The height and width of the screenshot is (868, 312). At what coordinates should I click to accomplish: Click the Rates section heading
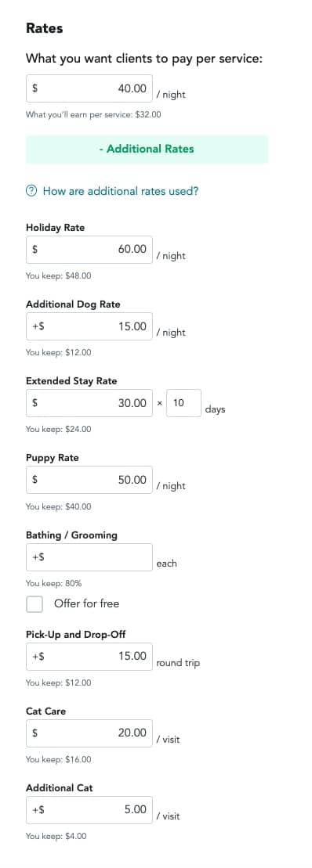pos(45,28)
